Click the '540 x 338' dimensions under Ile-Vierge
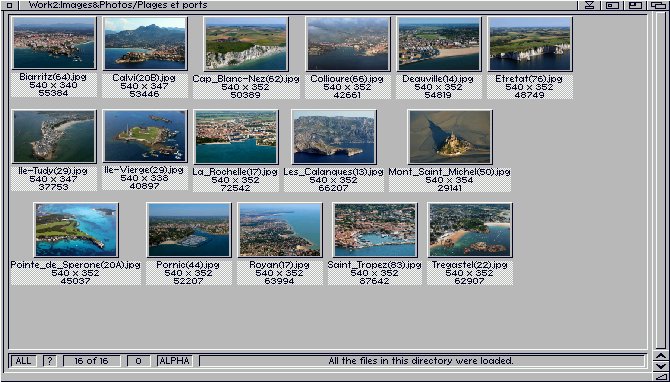The height and width of the screenshot is (382, 670). click(144, 178)
